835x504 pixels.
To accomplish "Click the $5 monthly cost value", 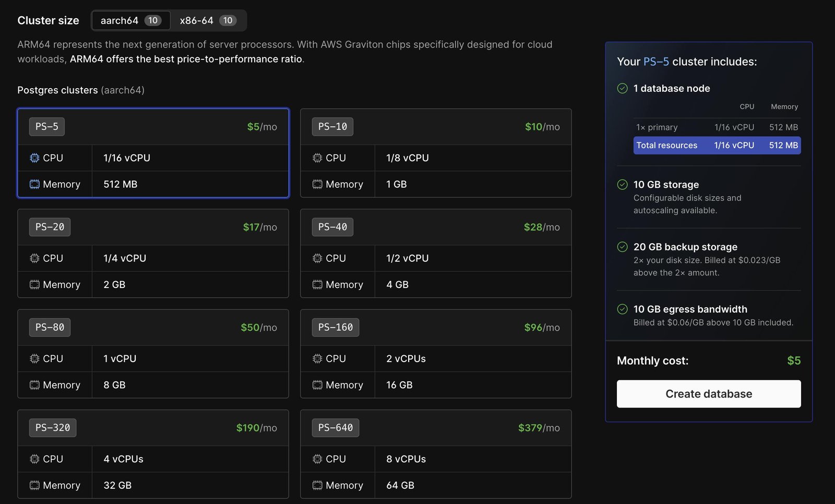I will point(794,360).
